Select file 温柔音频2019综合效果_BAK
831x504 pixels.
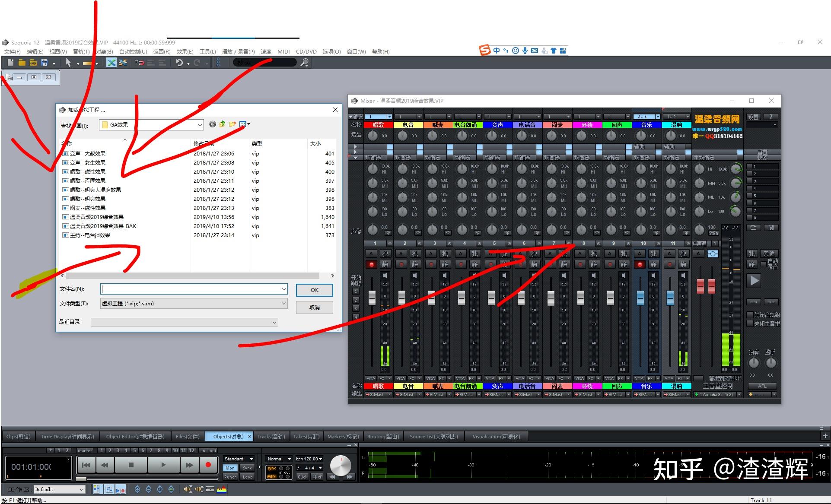point(103,226)
